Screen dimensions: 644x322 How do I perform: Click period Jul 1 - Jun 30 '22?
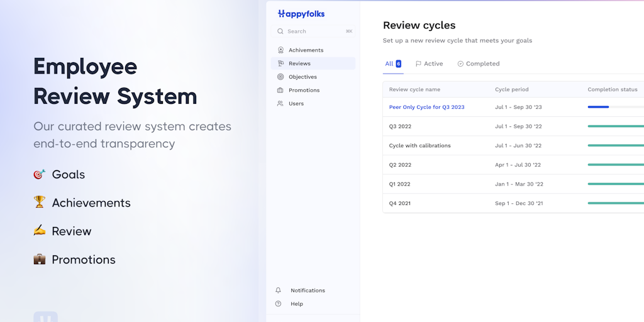(518, 146)
